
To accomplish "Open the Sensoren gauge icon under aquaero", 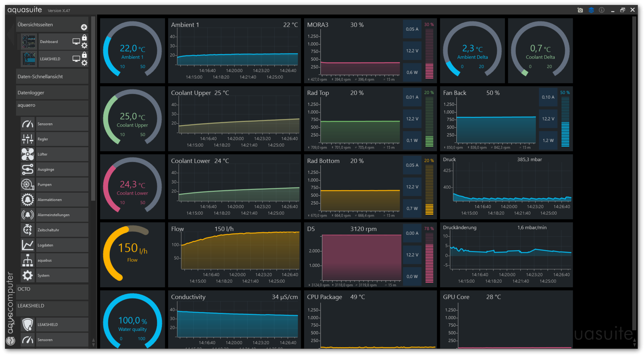I will click(x=27, y=124).
